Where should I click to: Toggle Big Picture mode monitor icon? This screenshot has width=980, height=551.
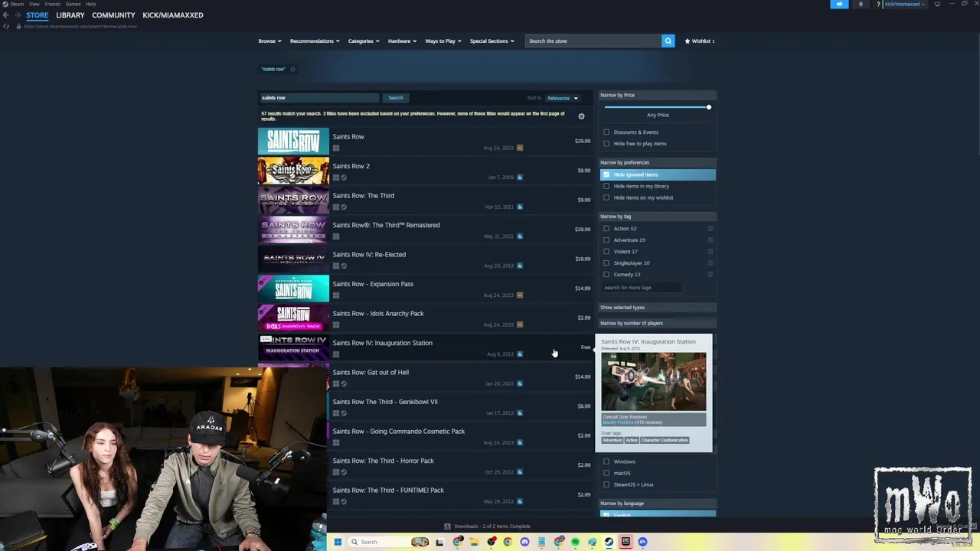pyautogui.click(x=937, y=4)
